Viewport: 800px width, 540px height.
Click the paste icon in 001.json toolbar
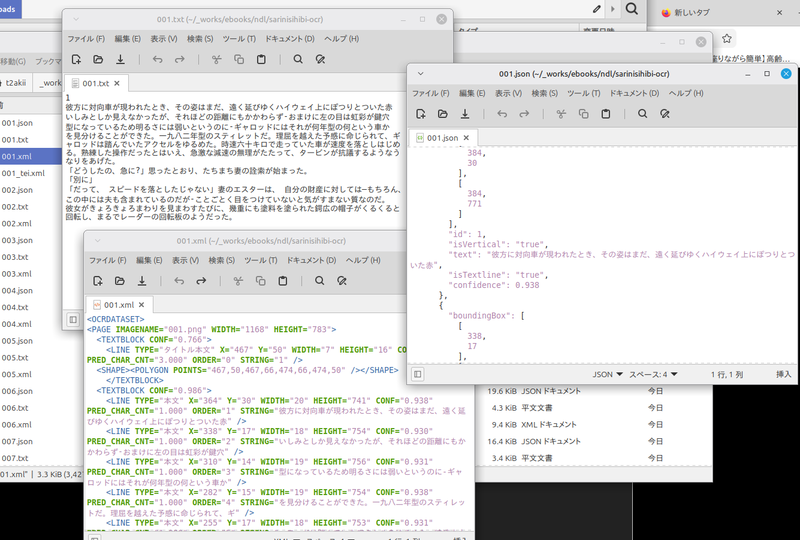coord(607,114)
